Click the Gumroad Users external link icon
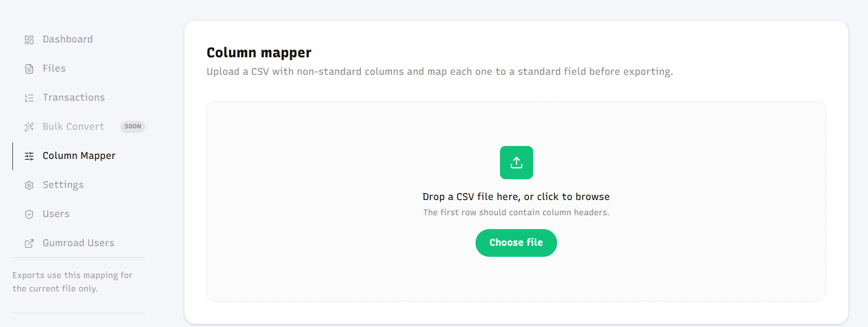Screen dimensions: 868x327 point(29,243)
